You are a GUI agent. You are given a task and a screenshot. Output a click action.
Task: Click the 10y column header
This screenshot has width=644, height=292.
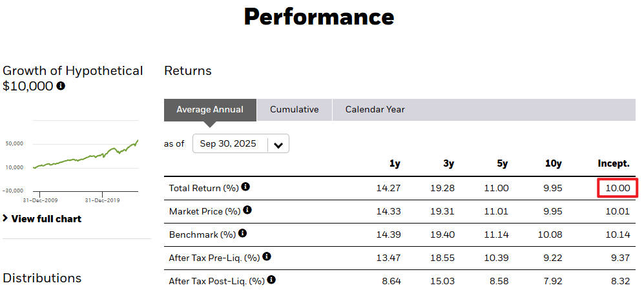[x=554, y=164]
